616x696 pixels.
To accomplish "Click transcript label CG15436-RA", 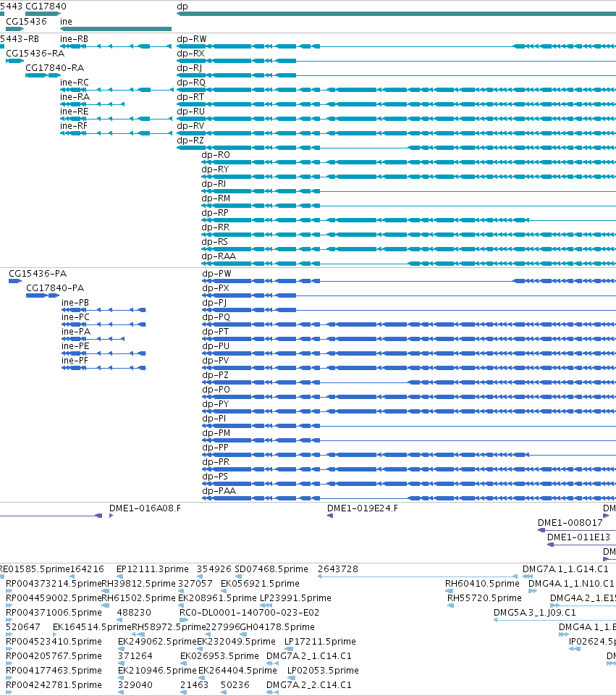I will (35, 54).
